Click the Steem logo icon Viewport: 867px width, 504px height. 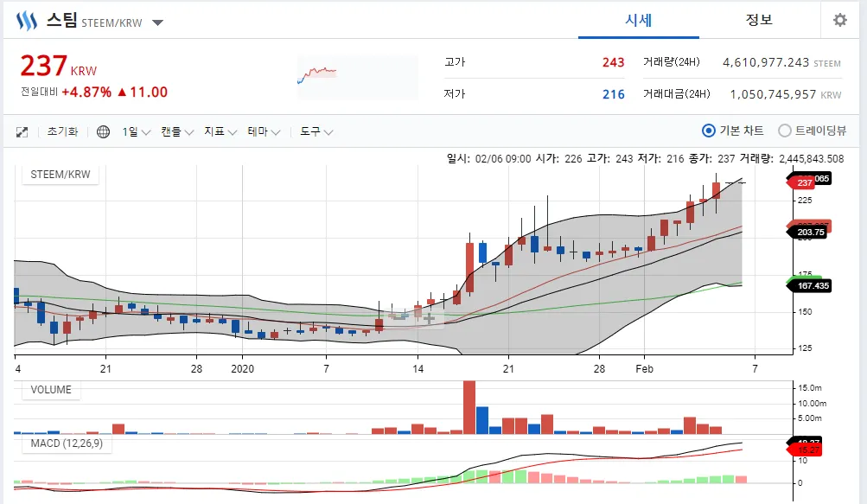point(26,21)
